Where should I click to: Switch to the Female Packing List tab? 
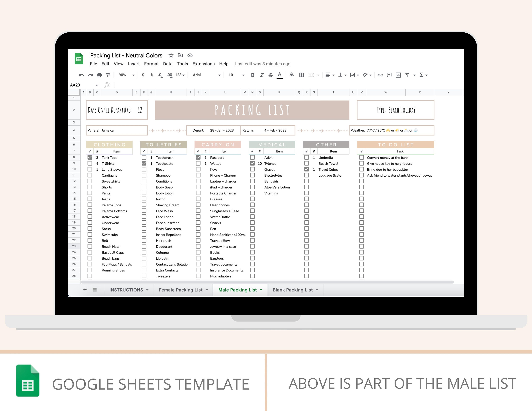[181, 290]
